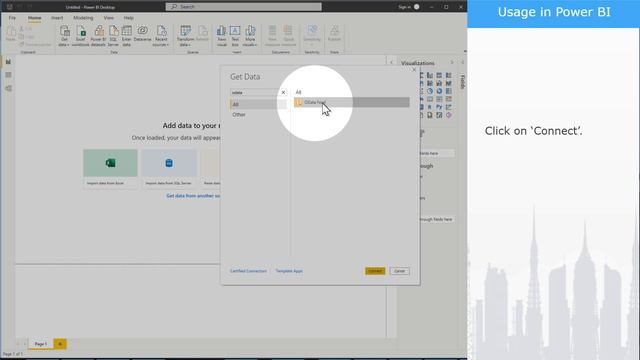Open Model view from left sidebar
The height and width of the screenshot is (360, 640).
point(8,89)
